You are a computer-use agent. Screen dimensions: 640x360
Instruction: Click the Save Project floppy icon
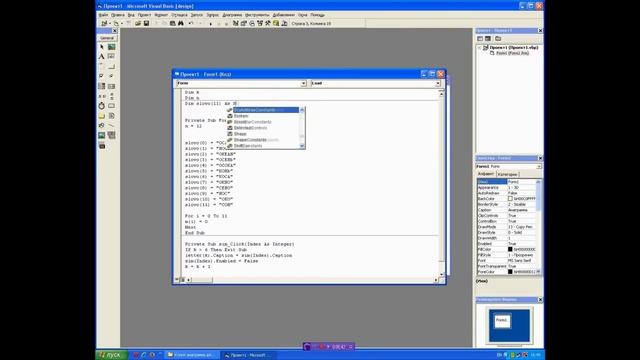pos(146,24)
